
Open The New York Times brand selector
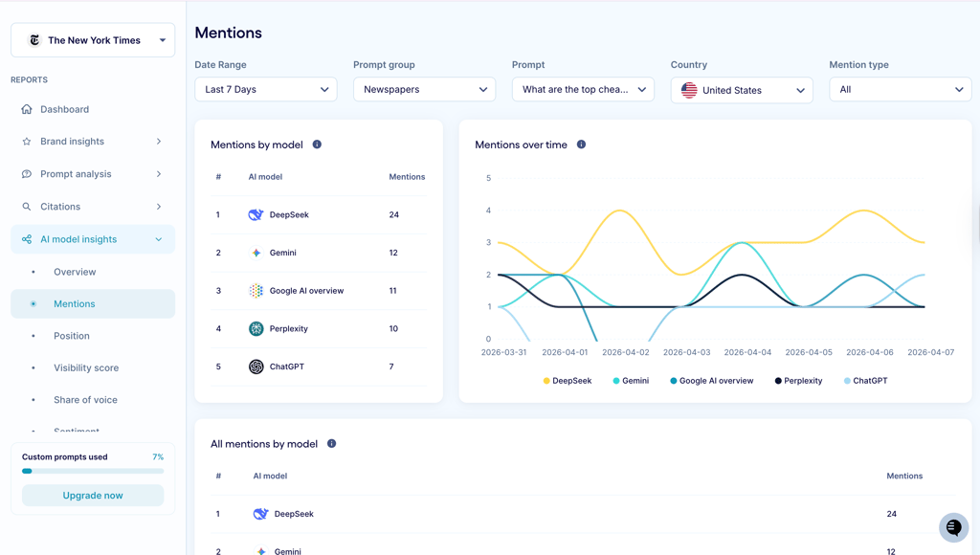pos(93,40)
